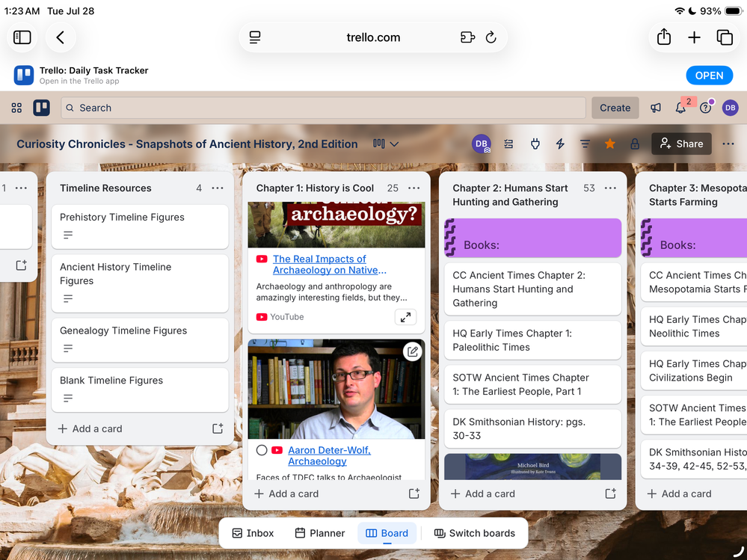Open the Michael Bird book cover card
The image size is (747, 560).
pyautogui.click(x=532, y=467)
